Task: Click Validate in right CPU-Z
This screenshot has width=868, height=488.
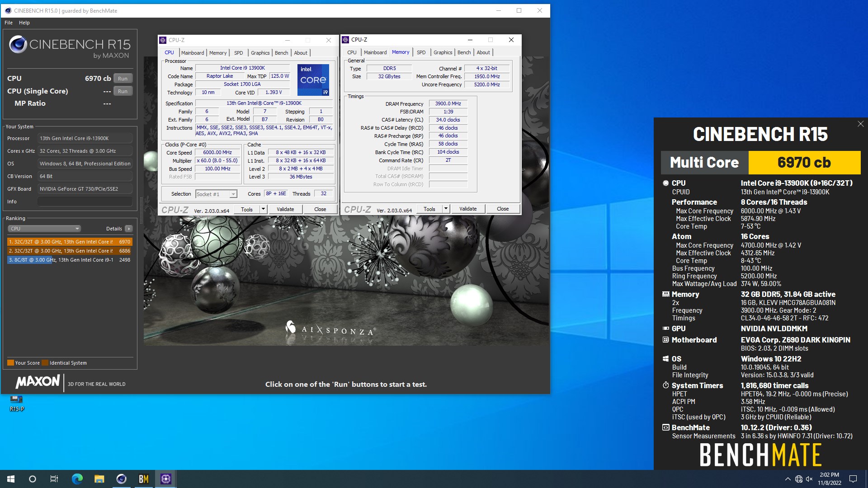Action: 468,209
